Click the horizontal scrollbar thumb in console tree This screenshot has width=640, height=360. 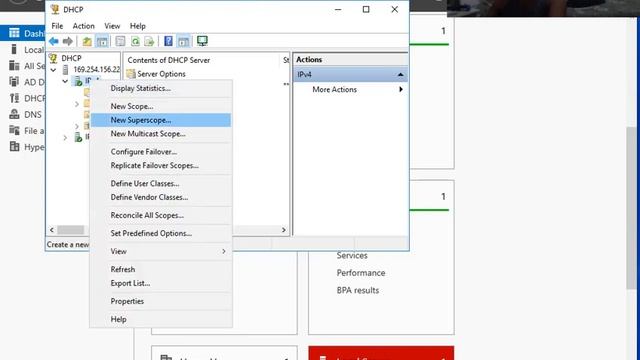[x=70, y=230]
